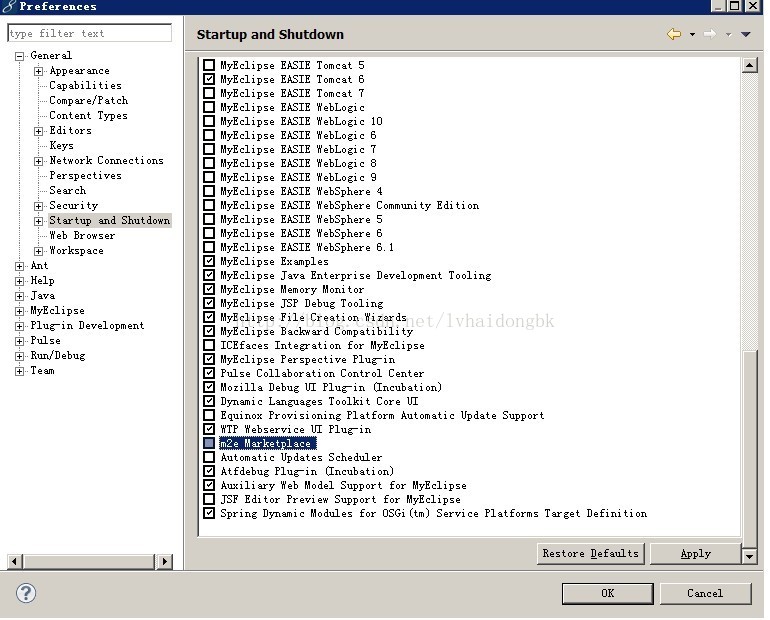This screenshot has height=620, width=770.
Task: Select Pulse in the tree
Action: [45, 340]
